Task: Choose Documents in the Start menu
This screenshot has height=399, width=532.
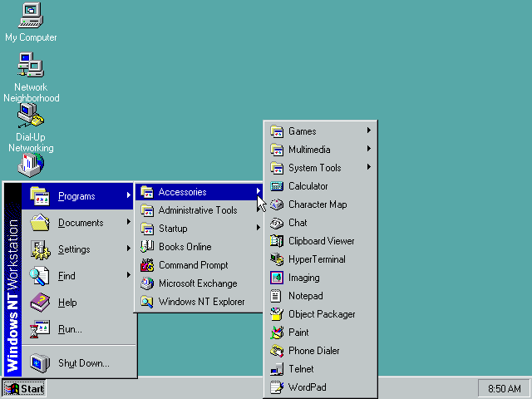Action: point(77,223)
